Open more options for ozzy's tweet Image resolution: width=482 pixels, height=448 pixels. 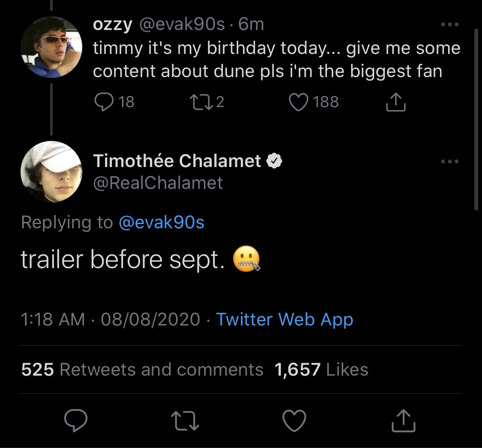click(450, 25)
